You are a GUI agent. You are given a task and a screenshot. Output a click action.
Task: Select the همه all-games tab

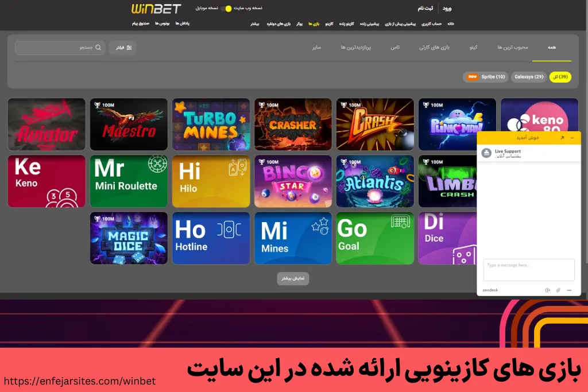(552, 47)
